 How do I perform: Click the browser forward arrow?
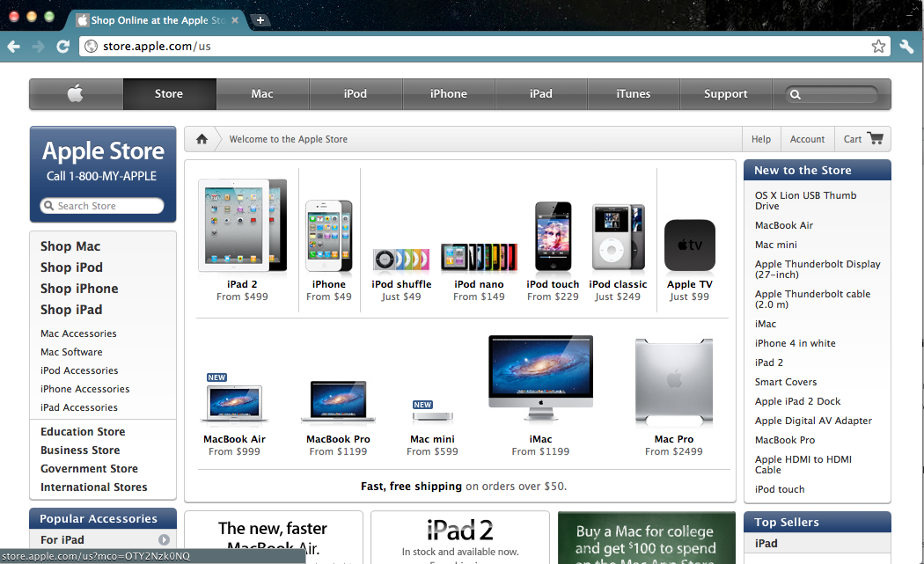39,47
